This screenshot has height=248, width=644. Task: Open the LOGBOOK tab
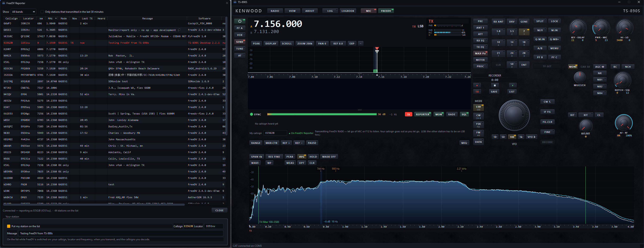348,11
